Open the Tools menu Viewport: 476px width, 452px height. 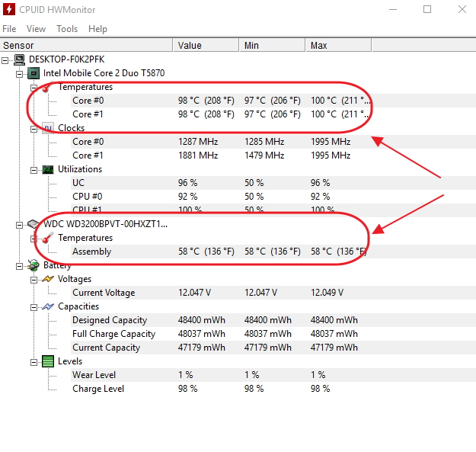(67, 29)
